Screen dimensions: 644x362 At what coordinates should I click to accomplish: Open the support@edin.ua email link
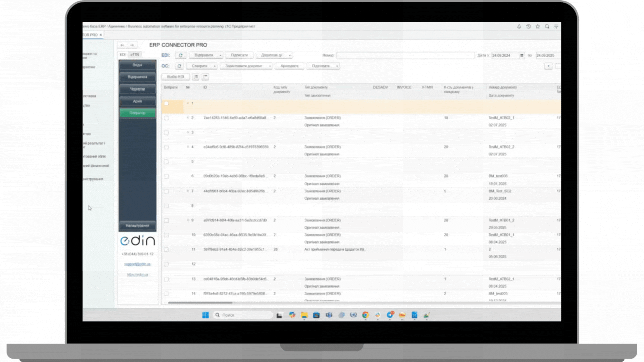point(137,264)
